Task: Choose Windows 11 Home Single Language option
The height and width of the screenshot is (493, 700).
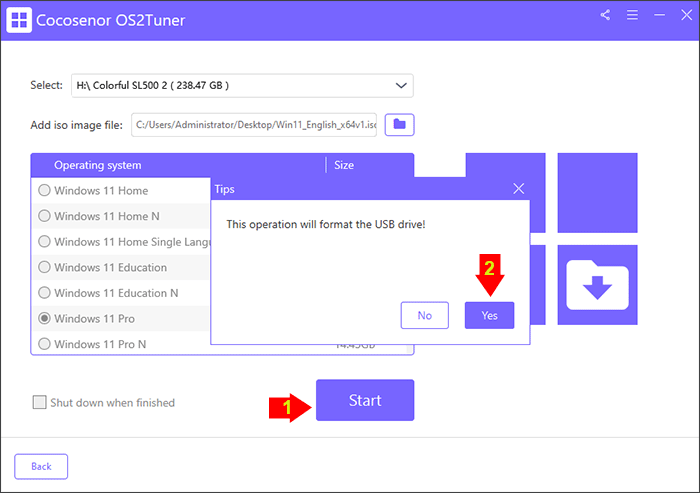Action: [x=44, y=242]
